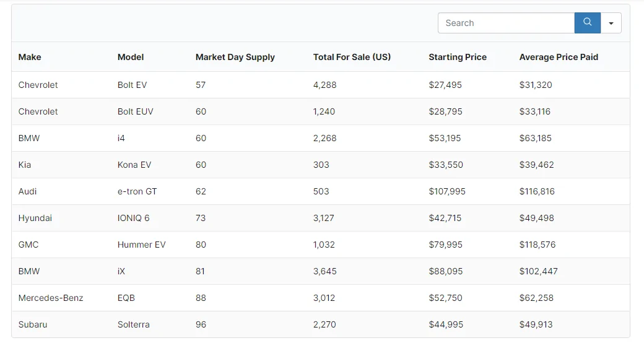The height and width of the screenshot is (343, 644).
Task: Click the 3,127 total for sale value
Action: point(324,218)
